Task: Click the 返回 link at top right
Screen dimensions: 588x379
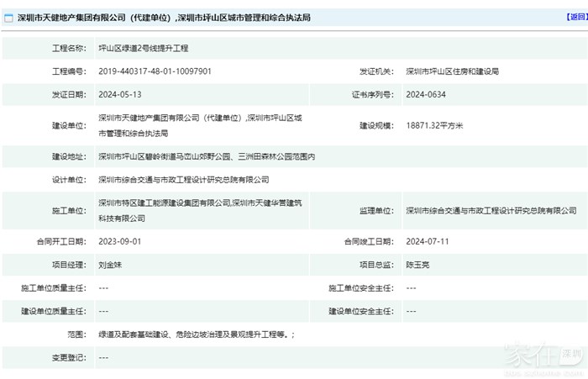Action: pyautogui.click(x=576, y=17)
